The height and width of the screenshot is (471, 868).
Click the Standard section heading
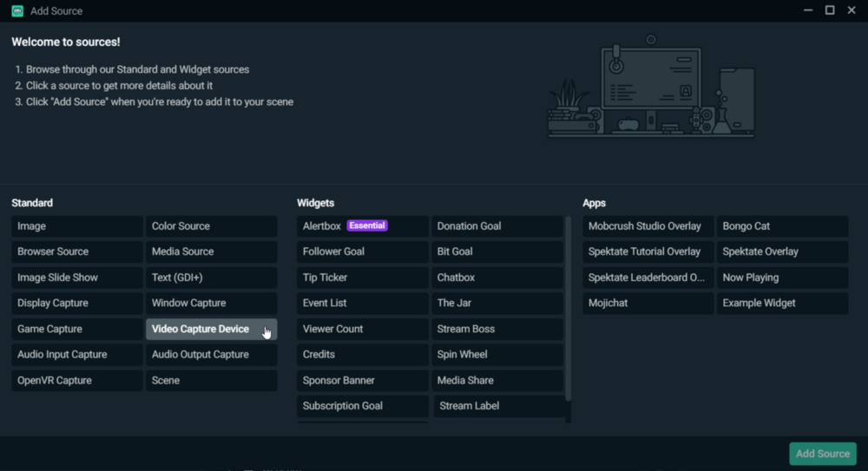point(32,203)
